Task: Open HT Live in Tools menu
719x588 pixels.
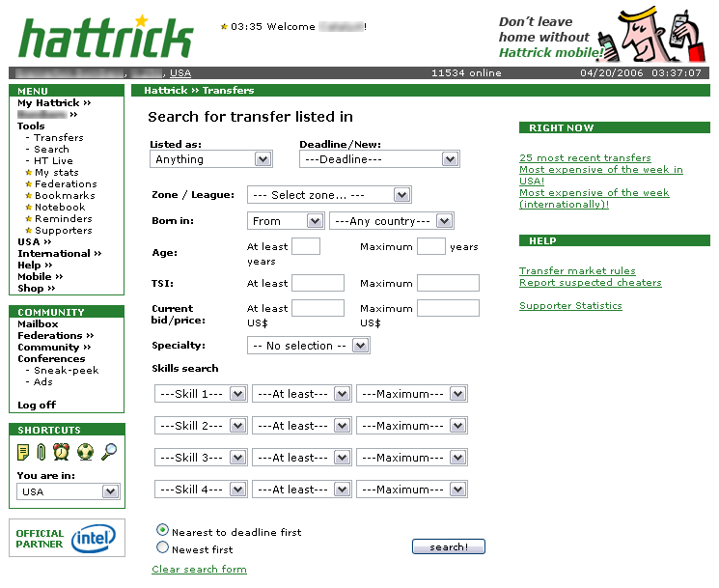Action: (x=54, y=161)
